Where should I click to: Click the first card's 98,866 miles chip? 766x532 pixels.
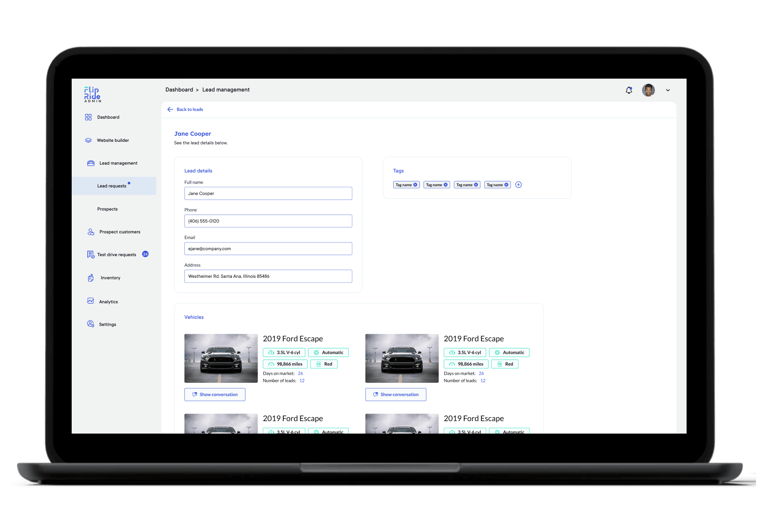(x=285, y=364)
